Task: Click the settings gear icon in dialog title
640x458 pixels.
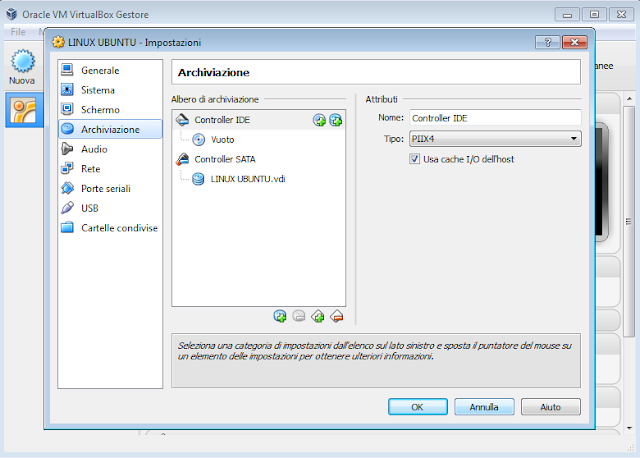Action: click(x=58, y=42)
